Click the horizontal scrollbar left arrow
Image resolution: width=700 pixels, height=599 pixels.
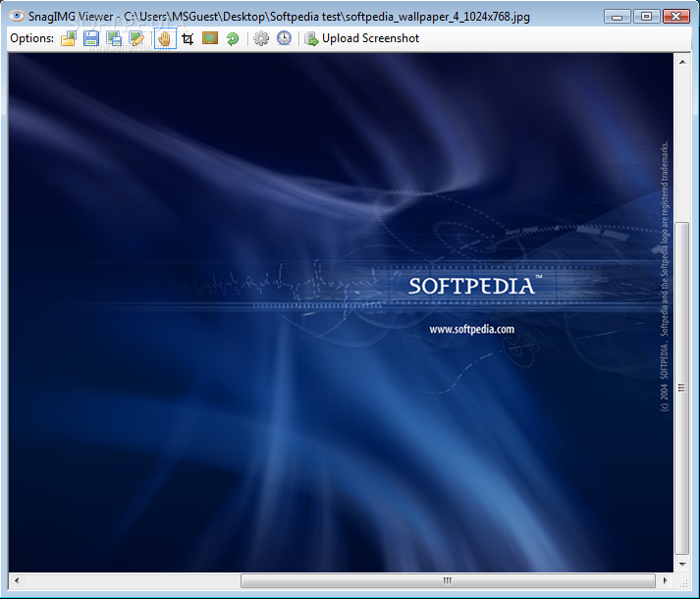(x=17, y=580)
